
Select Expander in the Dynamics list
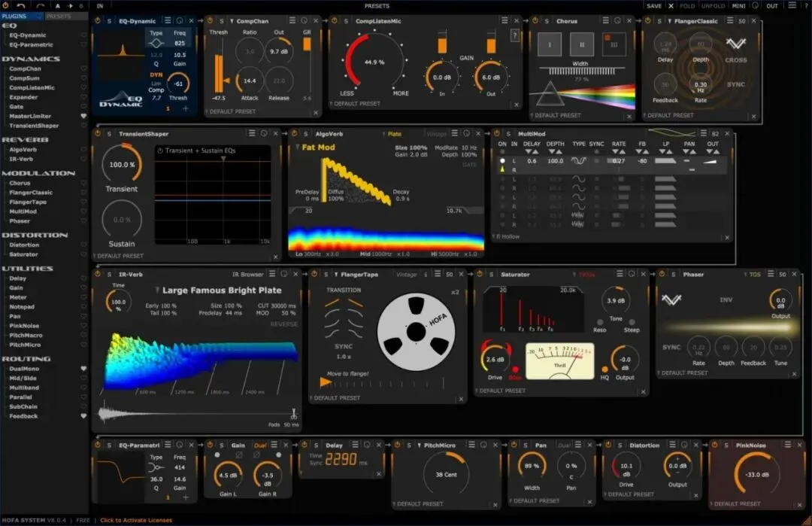(23, 97)
